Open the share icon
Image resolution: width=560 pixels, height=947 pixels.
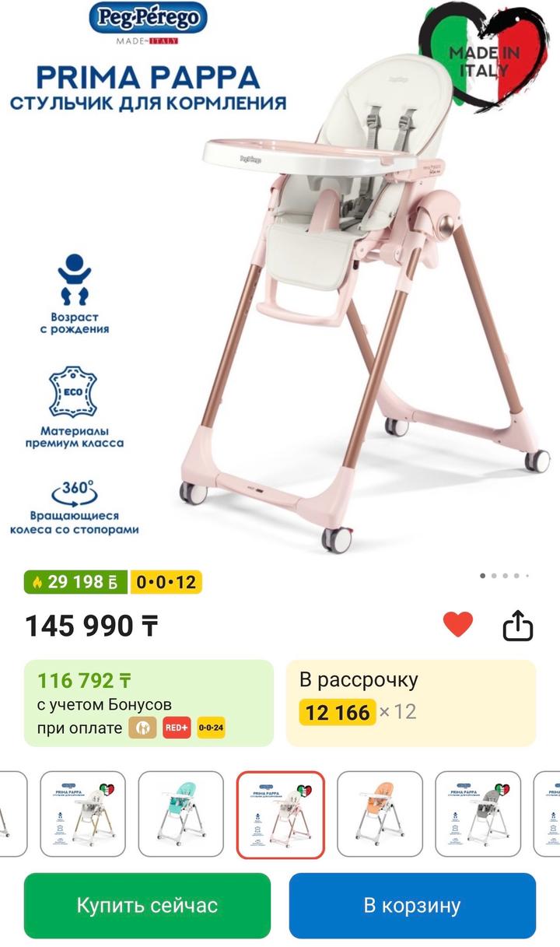tap(518, 624)
